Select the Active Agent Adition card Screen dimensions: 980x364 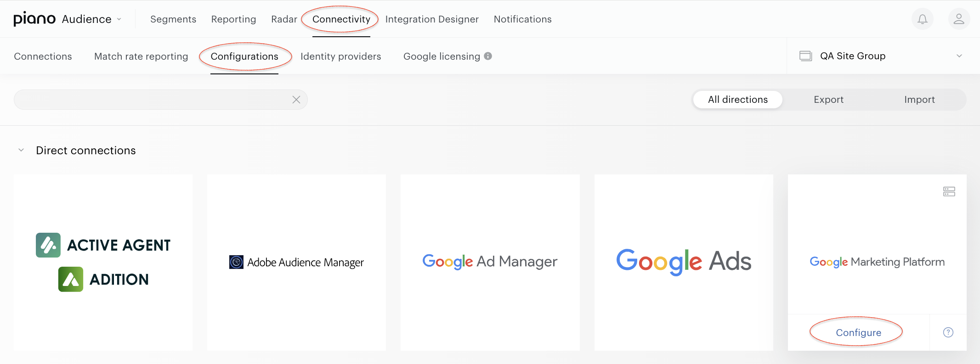point(103,263)
